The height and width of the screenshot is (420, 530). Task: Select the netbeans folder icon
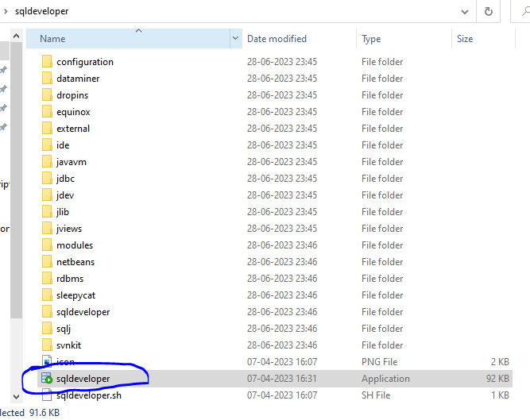(x=47, y=262)
